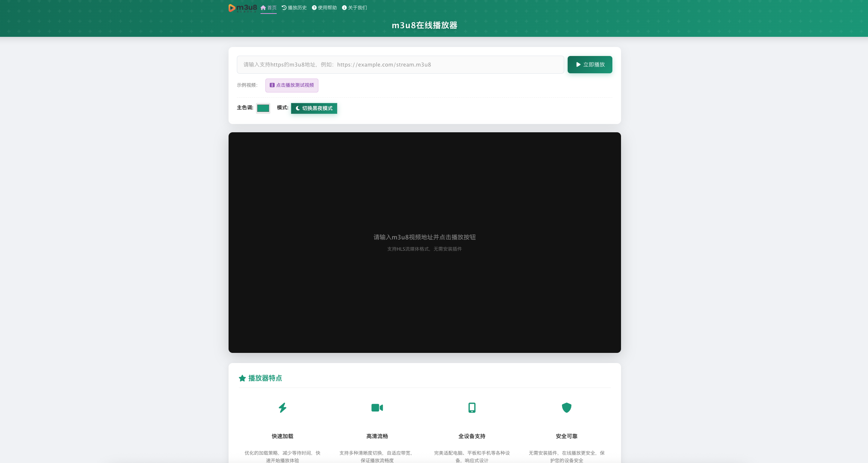Click the 快速加载 feature heading
Screen dimensions: 868x463
pos(282,436)
